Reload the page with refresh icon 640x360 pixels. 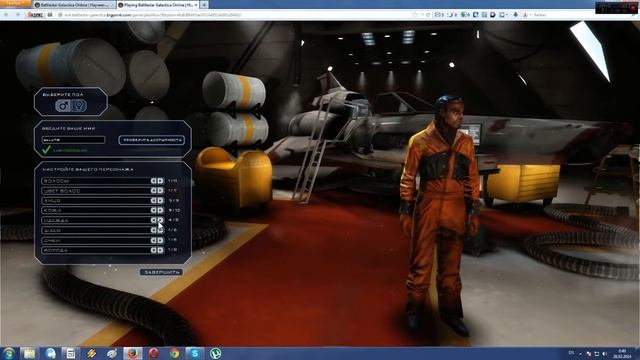pos(428,15)
